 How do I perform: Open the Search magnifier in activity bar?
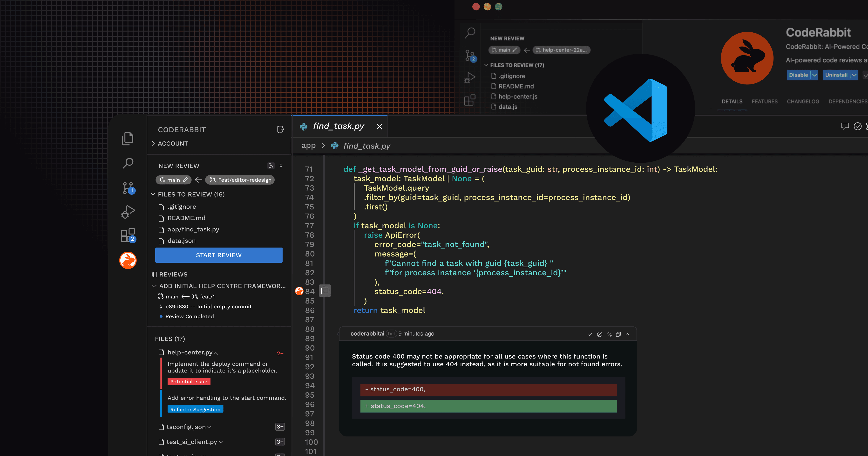[x=128, y=163]
